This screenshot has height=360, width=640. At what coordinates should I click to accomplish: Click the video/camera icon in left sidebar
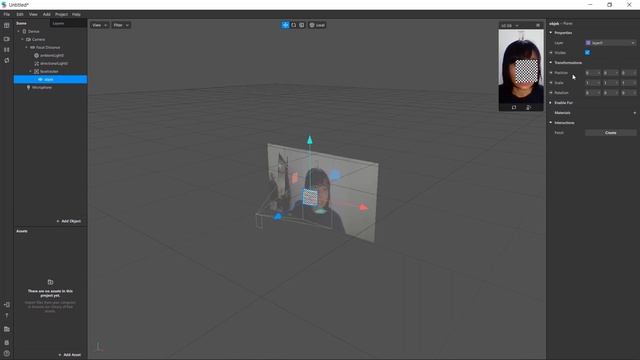click(7, 39)
